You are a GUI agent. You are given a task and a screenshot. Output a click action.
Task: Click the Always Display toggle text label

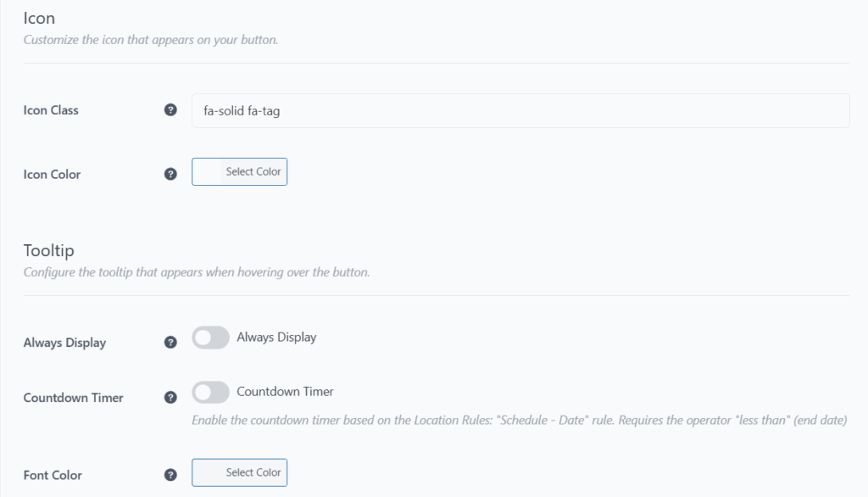[x=276, y=337]
